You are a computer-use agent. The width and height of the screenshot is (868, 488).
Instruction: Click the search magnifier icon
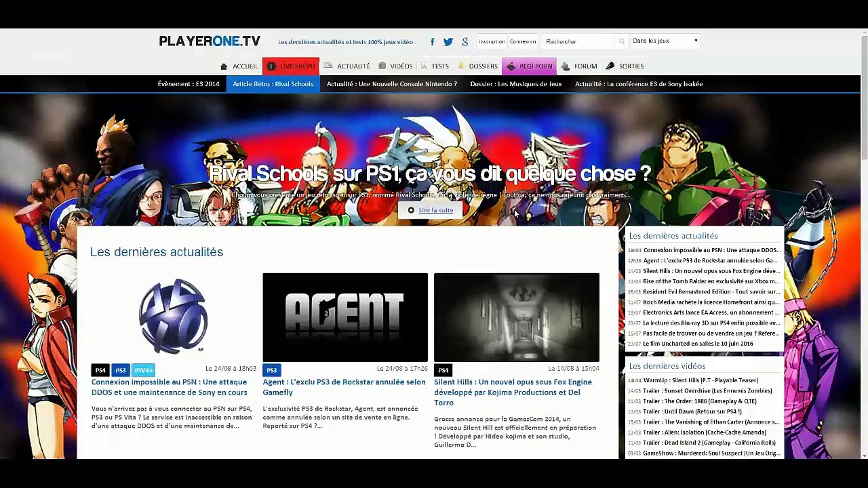pos(621,42)
